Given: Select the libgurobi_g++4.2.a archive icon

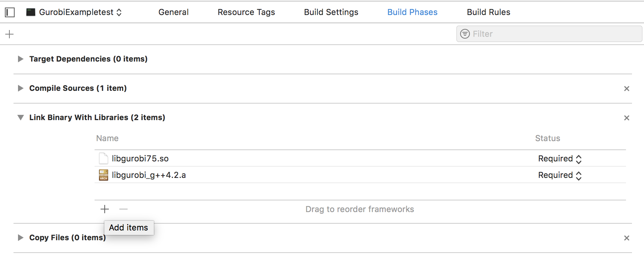Looking at the screenshot, I should tap(104, 175).
